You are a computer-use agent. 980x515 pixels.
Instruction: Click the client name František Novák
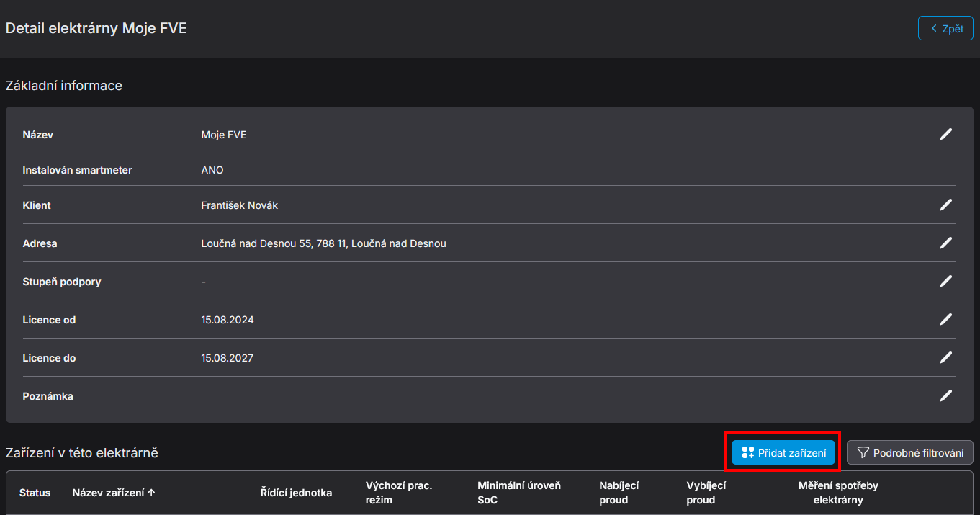click(x=239, y=205)
